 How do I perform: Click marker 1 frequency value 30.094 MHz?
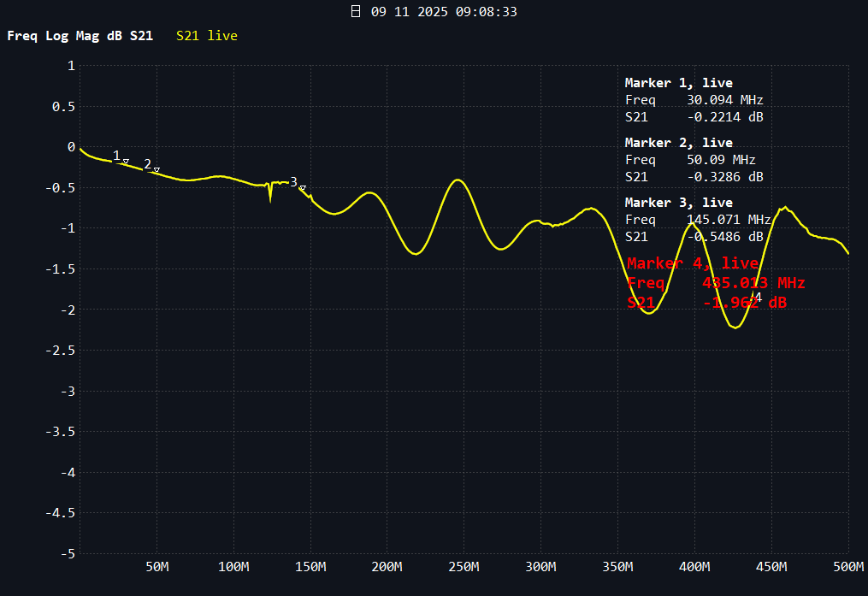[724, 100]
